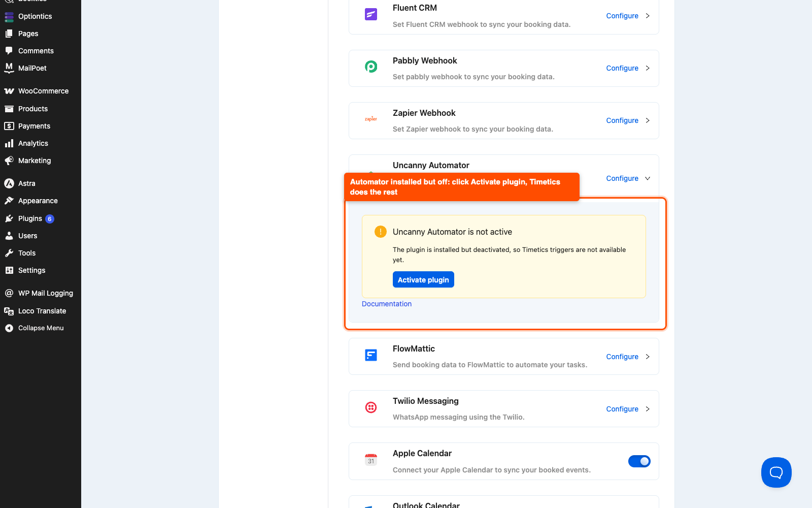
Task: Expand the Fluent CRM chevron arrow
Action: [x=648, y=16]
